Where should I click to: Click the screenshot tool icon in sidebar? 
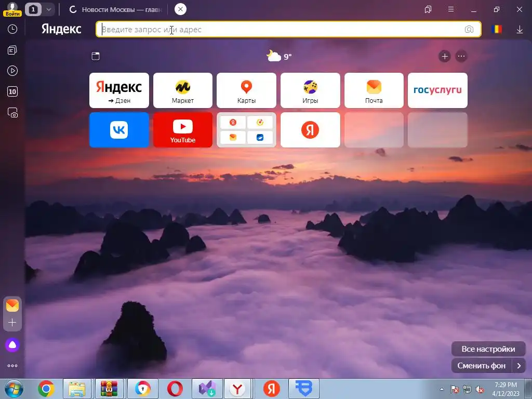[x=12, y=113]
